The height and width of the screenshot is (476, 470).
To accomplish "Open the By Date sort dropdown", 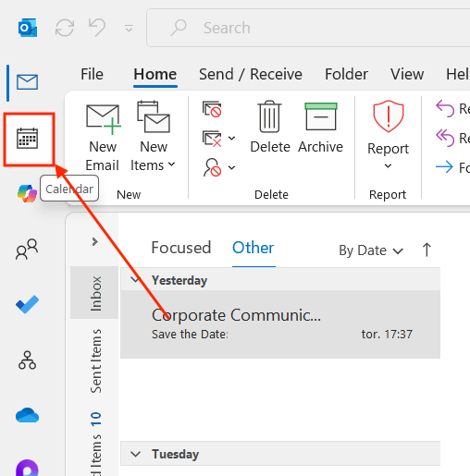I will coord(371,250).
